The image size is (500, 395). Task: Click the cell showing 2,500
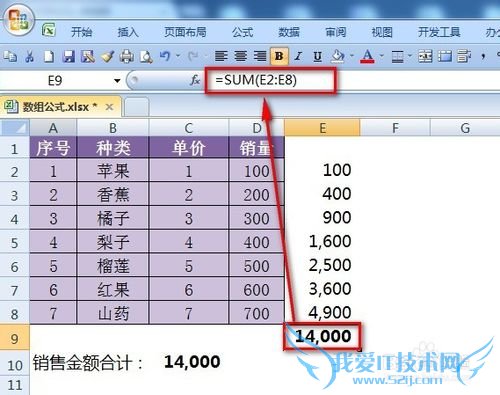(322, 265)
